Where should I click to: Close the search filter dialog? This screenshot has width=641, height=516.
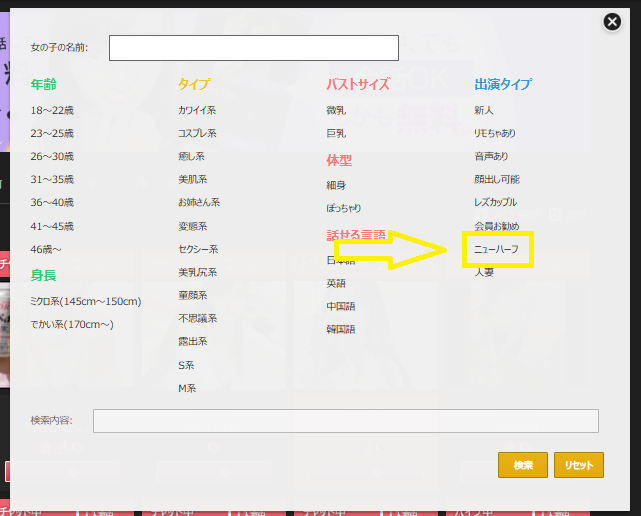click(x=612, y=22)
